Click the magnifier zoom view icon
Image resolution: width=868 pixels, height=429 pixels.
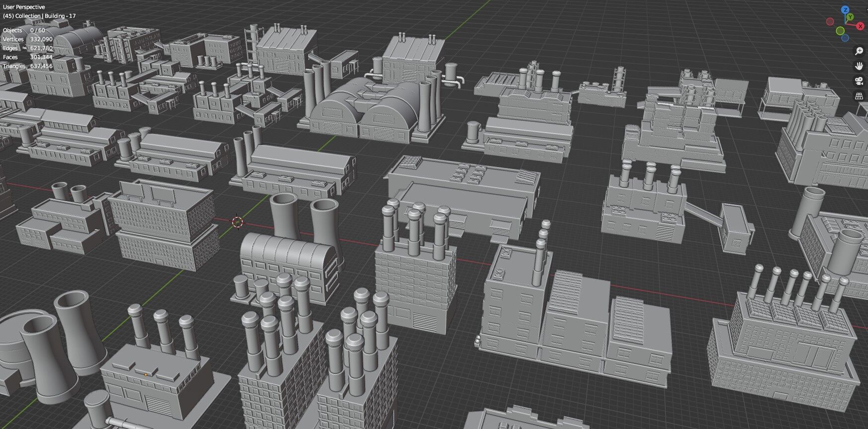tap(859, 51)
